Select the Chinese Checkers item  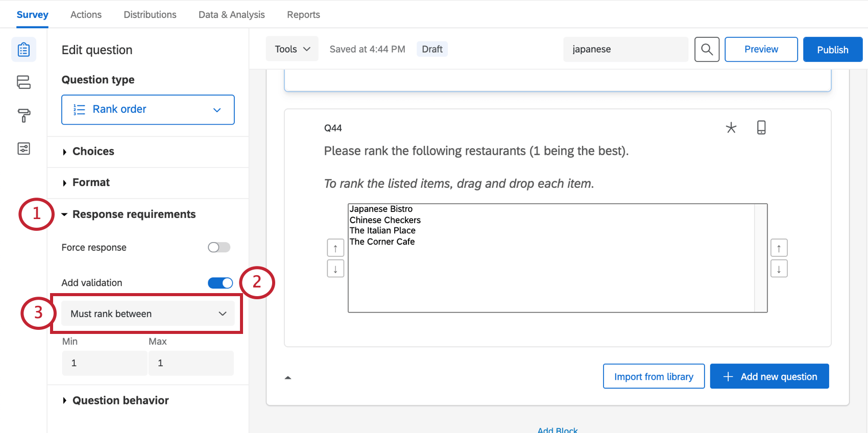click(x=385, y=220)
